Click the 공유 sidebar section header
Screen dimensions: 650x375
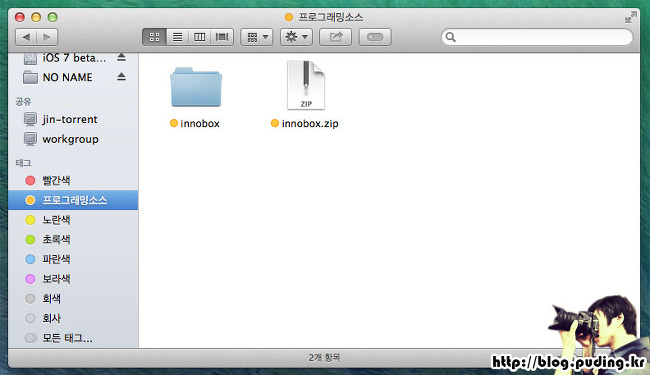[23, 102]
